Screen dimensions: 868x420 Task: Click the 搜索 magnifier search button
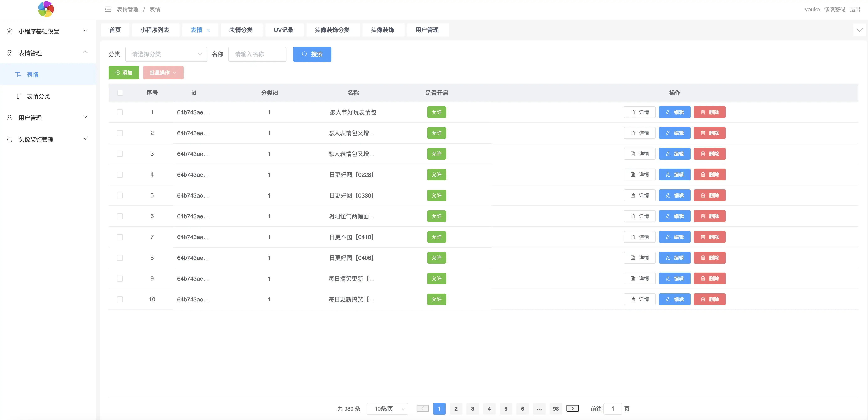(312, 54)
